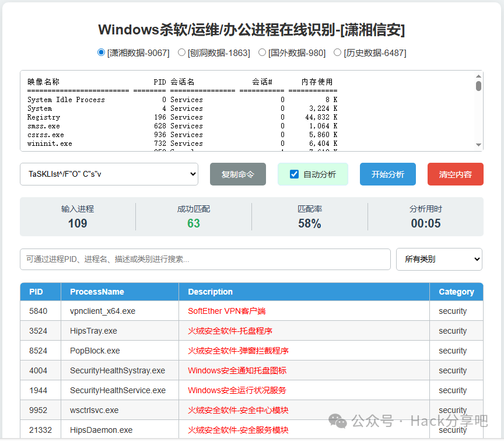
Task: Click the 火绒安全软件-弹窗拦截程序 description
Action: click(x=238, y=351)
